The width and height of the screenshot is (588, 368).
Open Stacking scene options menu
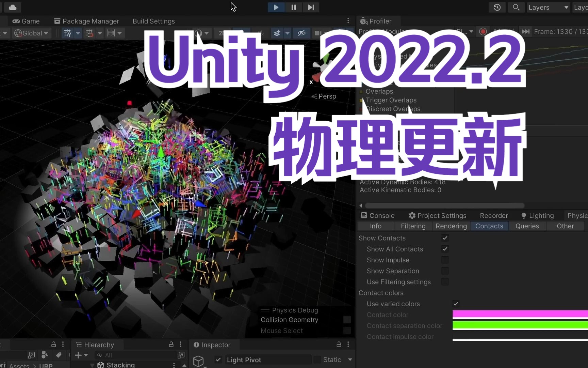174,365
